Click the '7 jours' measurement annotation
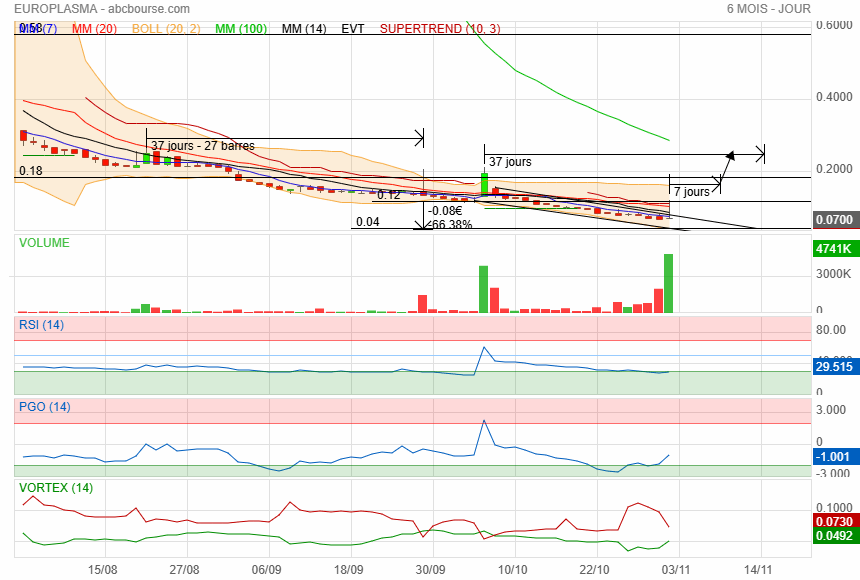This screenshot has width=860, height=580. pos(692,192)
